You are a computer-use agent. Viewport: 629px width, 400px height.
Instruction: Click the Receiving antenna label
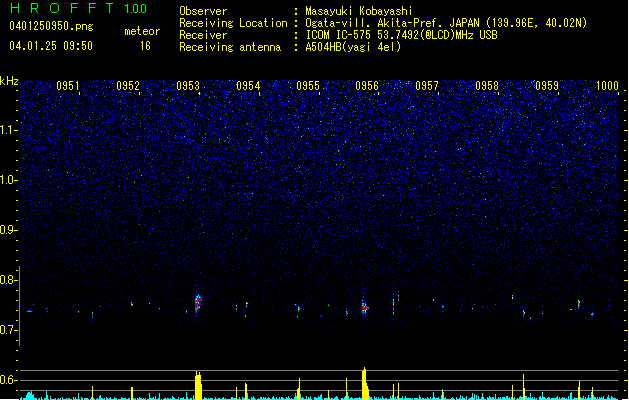pos(230,47)
